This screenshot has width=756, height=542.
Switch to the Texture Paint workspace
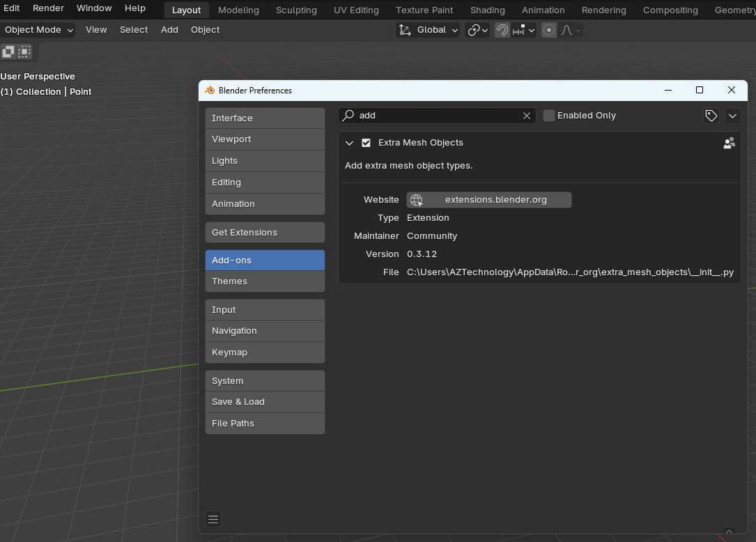click(x=424, y=10)
